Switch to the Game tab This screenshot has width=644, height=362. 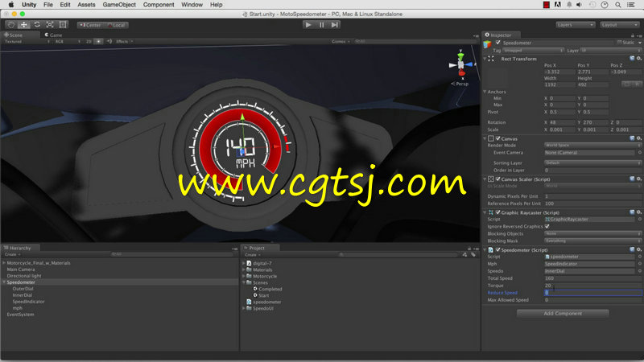pos(53,35)
